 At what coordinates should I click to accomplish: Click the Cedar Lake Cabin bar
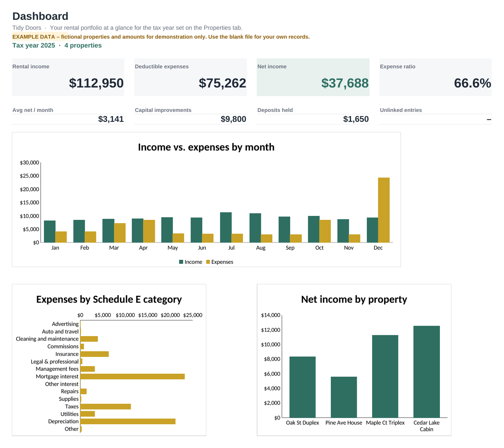click(x=427, y=372)
